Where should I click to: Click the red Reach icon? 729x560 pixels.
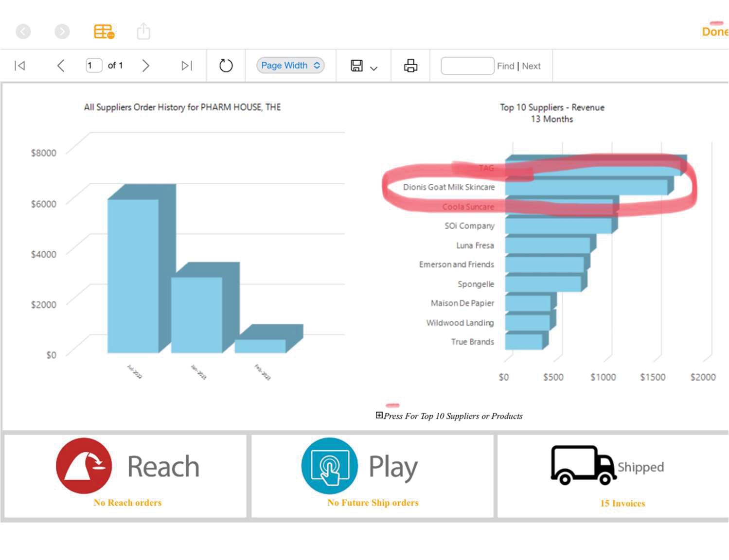(x=84, y=466)
